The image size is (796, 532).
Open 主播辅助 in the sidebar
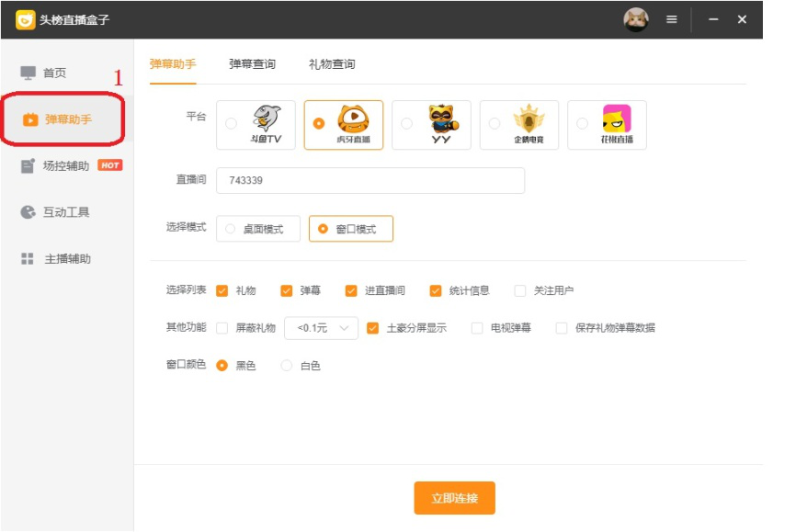coord(67,259)
